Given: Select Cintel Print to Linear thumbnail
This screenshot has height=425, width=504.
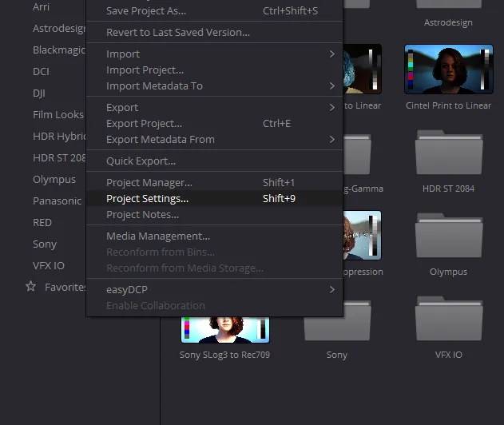Looking at the screenshot, I should (x=449, y=70).
